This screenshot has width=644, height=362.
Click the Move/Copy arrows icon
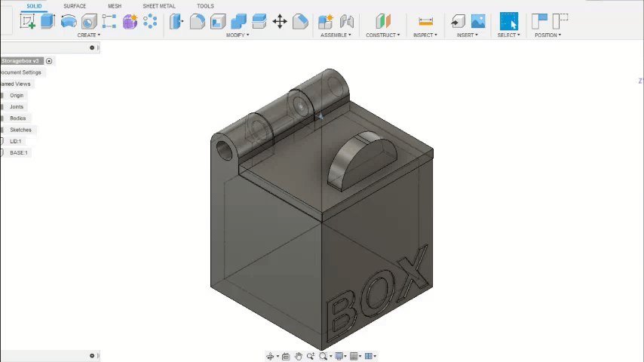pos(280,21)
